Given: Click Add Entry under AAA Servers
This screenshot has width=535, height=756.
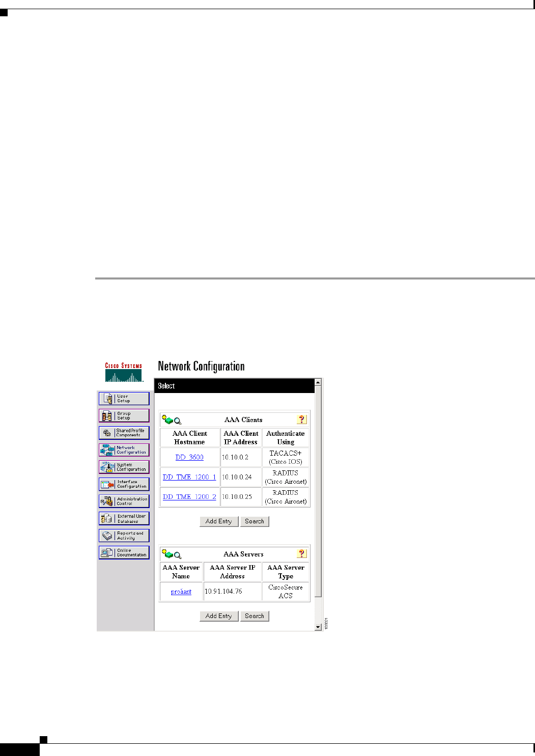Looking at the screenshot, I should coord(219,616).
